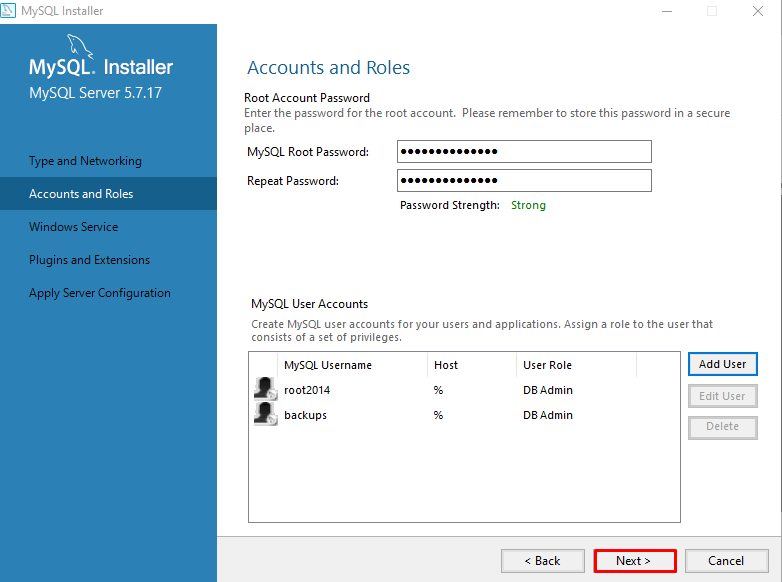Click the Accounts and Roles page heading
782x582 pixels.
[x=329, y=67]
